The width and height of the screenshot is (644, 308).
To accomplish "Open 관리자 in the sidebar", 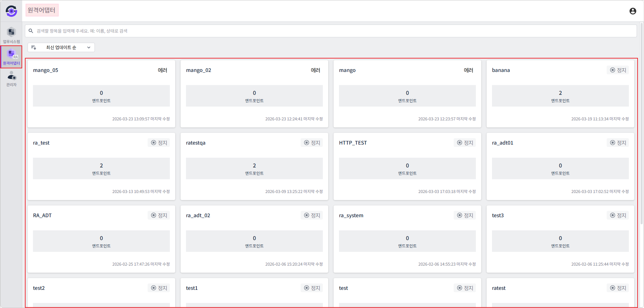I will (x=11, y=79).
